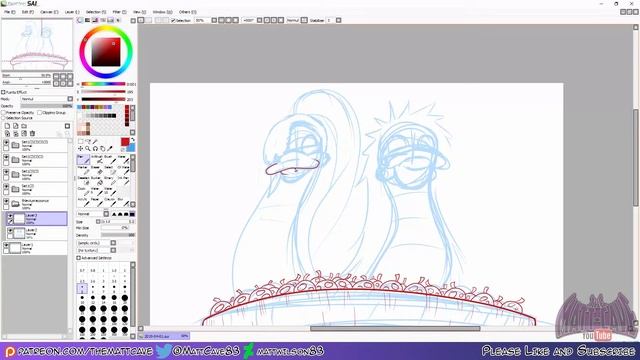Adjust the brush Density slider

[x=118, y=235]
